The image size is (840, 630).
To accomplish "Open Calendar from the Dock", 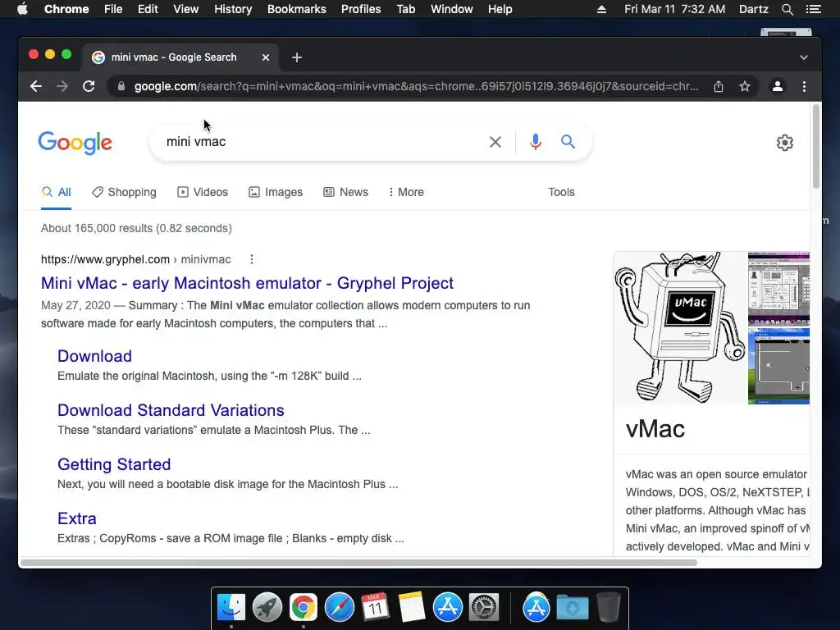I will [x=375, y=608].
